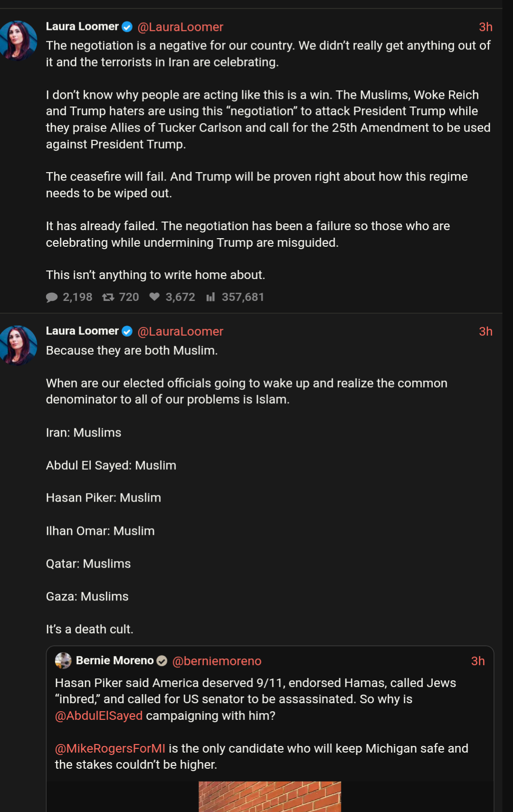Open the tweet ending "It's a death cult."

(89, 629)
